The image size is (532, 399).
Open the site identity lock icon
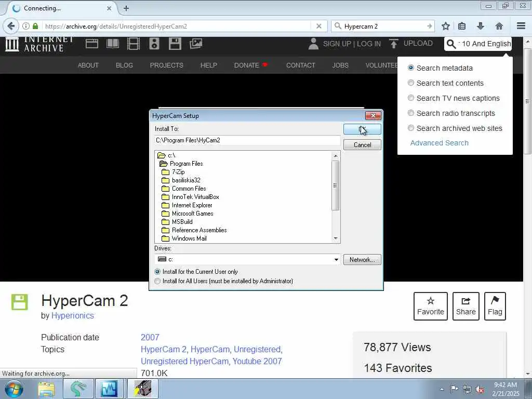point(35,26)
